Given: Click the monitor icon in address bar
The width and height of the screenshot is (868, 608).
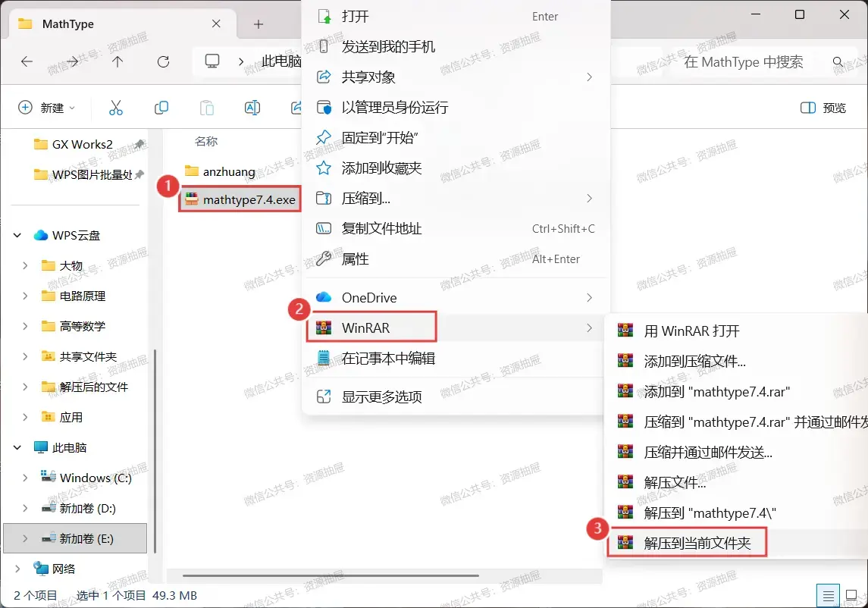Looking at the screenshot, I should [212, 61].
